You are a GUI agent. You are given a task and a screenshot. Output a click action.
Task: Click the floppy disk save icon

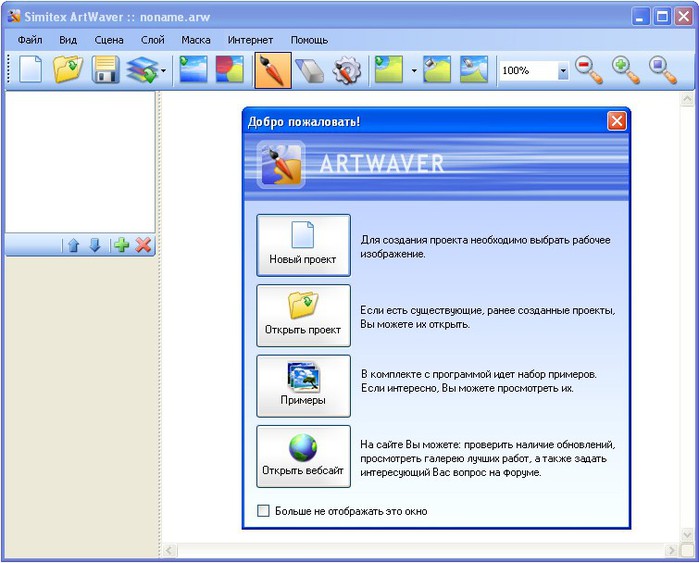coord(106,70)
